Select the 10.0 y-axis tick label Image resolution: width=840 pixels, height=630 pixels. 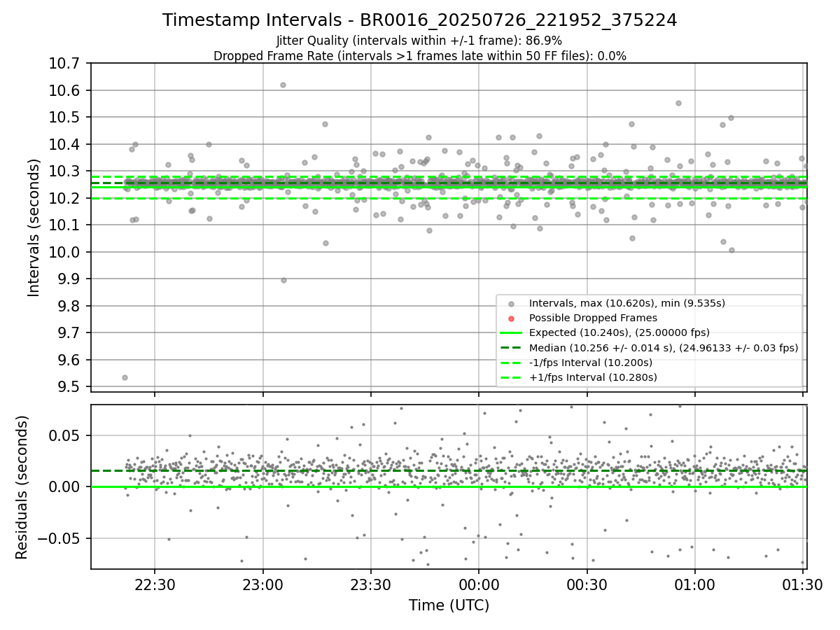click(66, 252)
